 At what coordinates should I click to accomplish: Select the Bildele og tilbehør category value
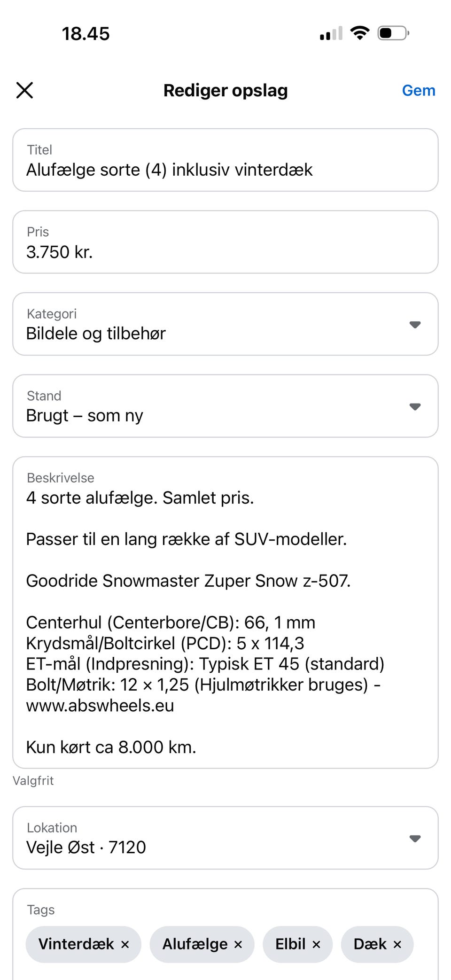(x=96, y=334)
